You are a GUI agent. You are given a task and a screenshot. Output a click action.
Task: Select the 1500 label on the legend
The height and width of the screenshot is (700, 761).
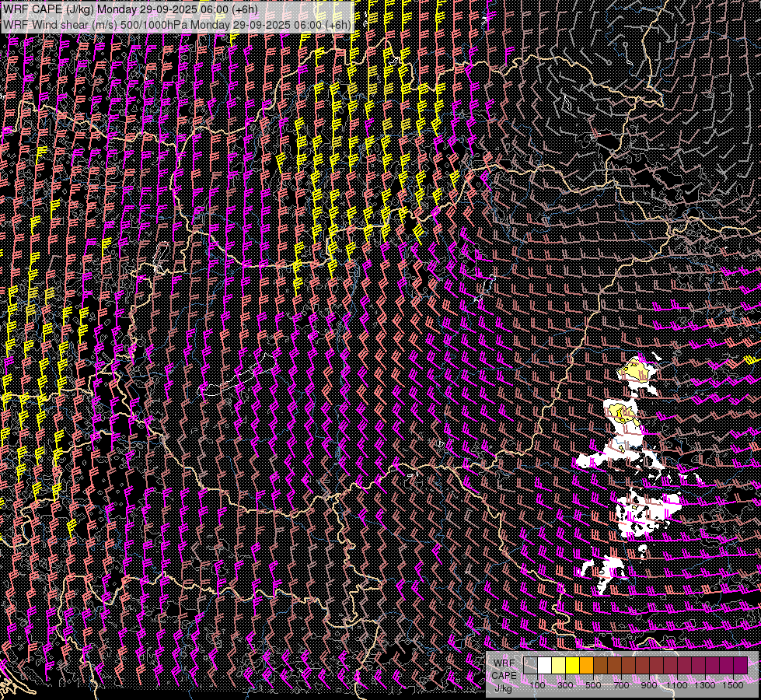(x=733, y=685)
